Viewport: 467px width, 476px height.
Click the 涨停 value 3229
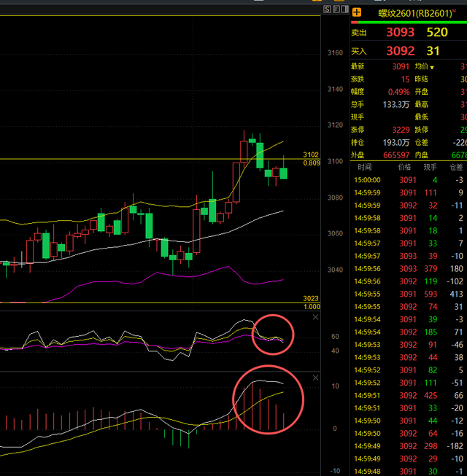(x=401, y=130)
